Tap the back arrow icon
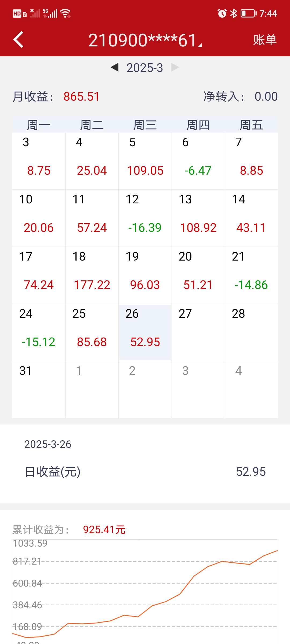This screenshot has height=644, width=290. tap(19, 40)
